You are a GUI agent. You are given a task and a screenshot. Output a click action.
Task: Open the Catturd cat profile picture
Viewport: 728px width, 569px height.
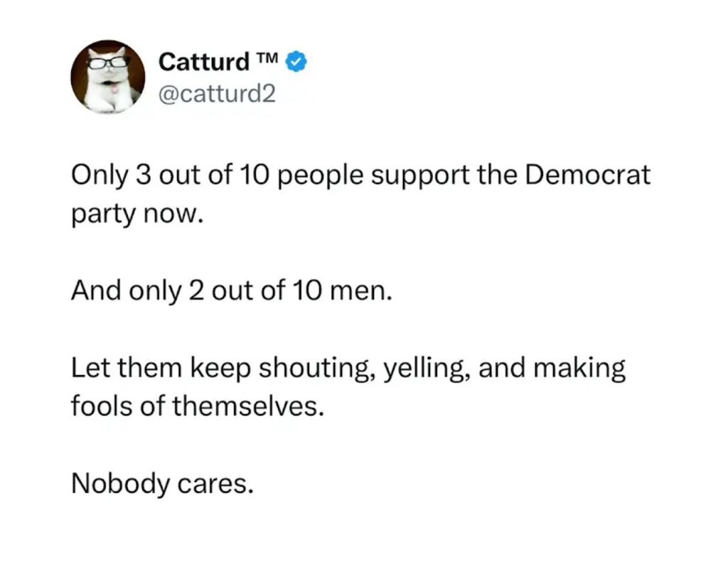[108, 77]
